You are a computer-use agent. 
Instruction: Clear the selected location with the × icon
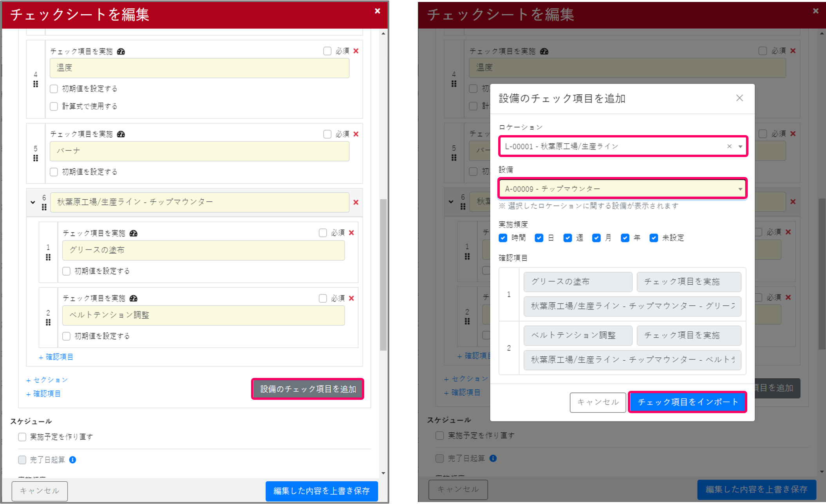coord(729,146)
